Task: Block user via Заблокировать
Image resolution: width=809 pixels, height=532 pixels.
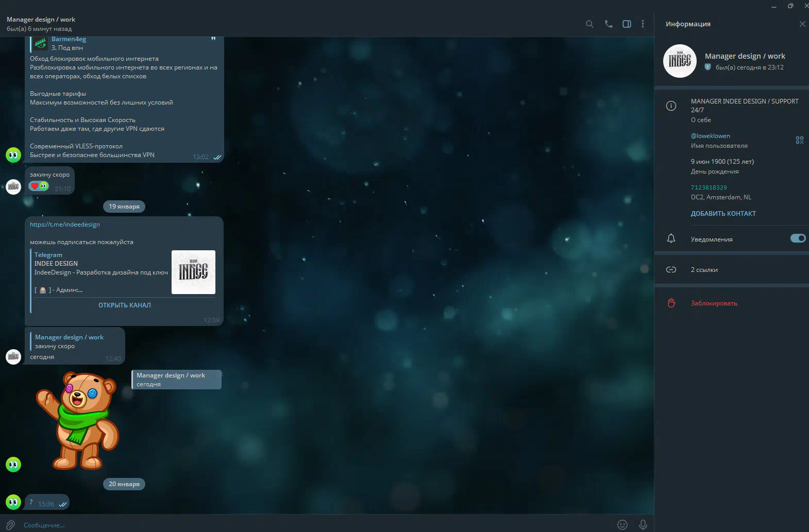Action: [x=714, y=303]
